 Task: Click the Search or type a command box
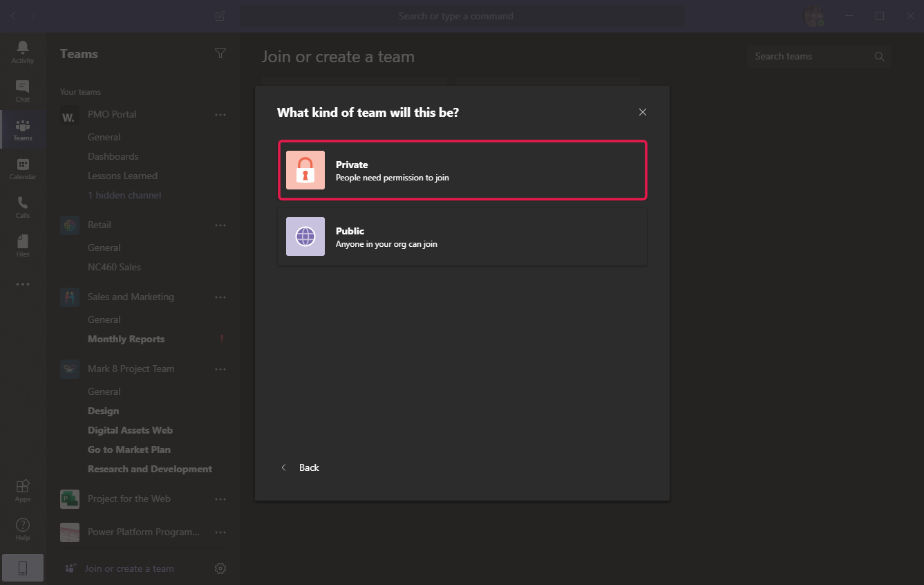point(462,16)
